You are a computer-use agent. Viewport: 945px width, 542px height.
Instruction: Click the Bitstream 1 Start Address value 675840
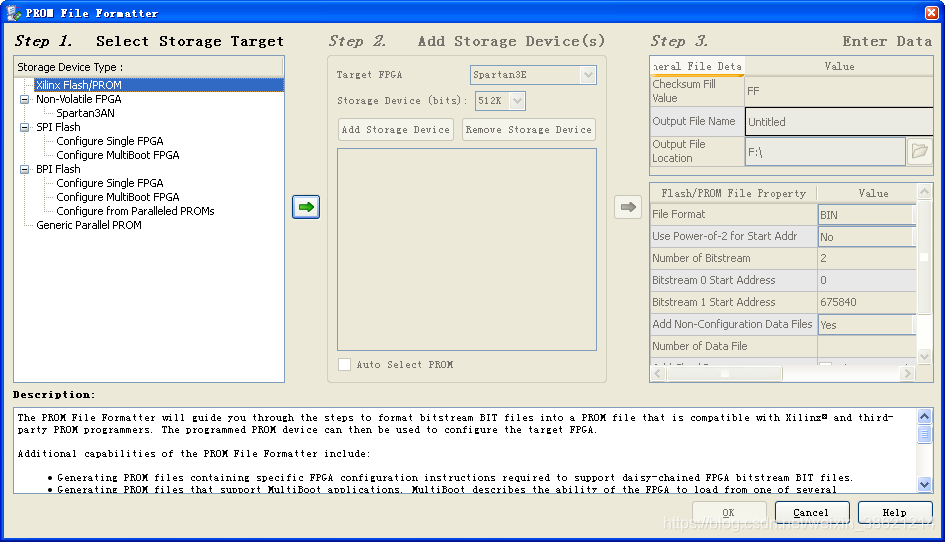[x=867, y=302]
